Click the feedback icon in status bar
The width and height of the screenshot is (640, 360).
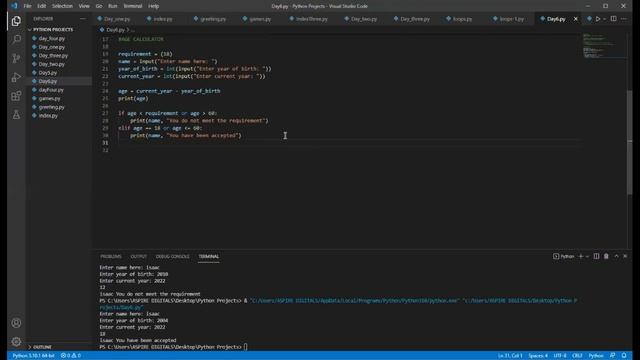click(613, 356)
